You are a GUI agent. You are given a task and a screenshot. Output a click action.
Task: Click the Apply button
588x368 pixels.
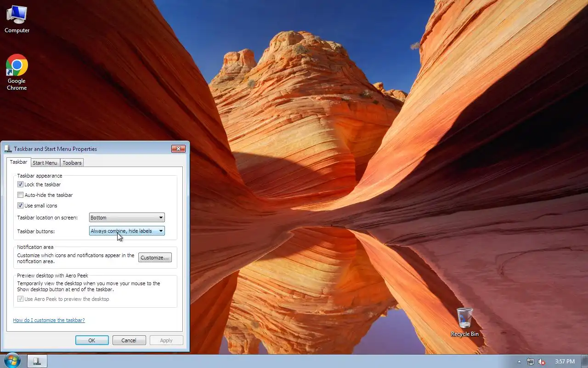click(x=166, y=340)
